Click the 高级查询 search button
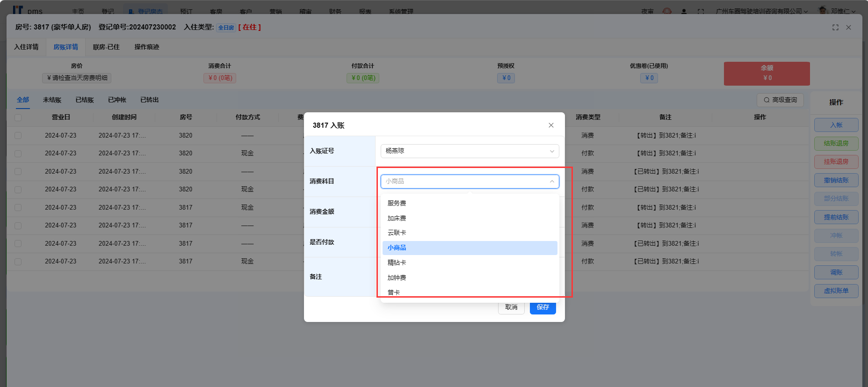The width and height of the screenshot is (868, 387). tap(780, 100)
